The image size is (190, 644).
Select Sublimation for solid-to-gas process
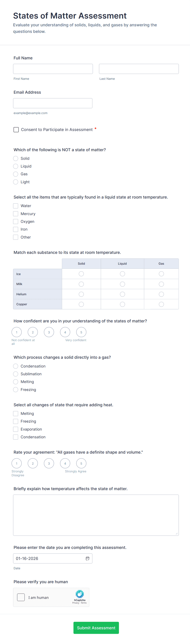(15, 374)
